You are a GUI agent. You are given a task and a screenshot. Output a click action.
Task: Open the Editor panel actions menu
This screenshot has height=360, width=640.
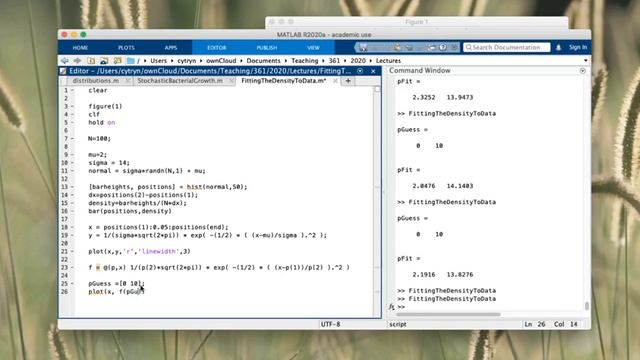pyautogui.click(x=360, y=71)
